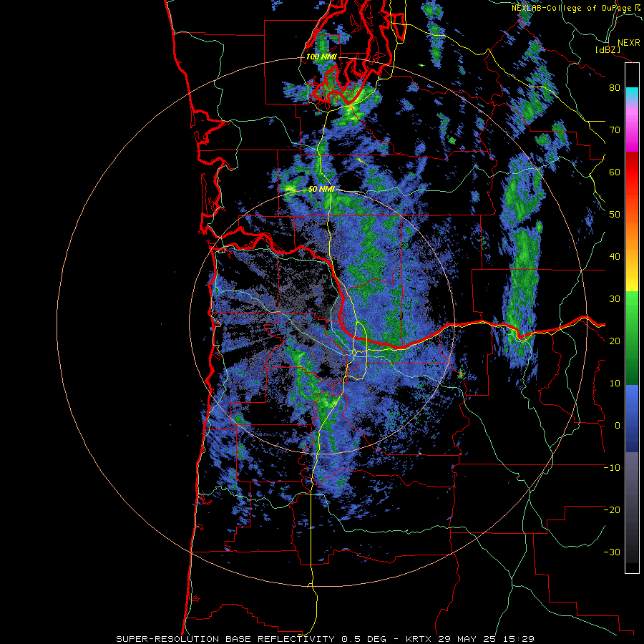This screenshot has height=644, width=644.
Task: Click the 50 NMI range ring label
Action: (x=321, y=190)
